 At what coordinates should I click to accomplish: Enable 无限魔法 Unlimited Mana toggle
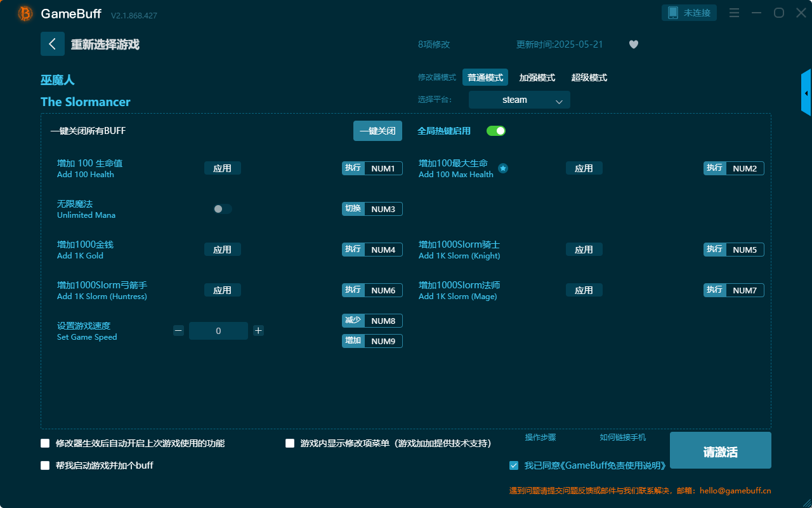(222, 208)
